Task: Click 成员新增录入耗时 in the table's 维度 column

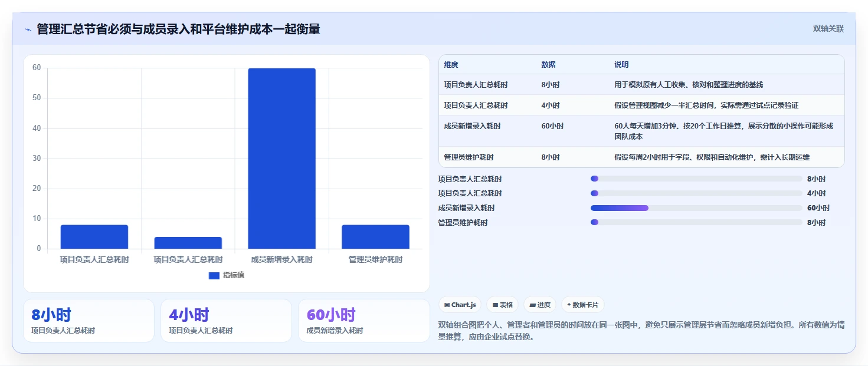Action: coord(472,126)
